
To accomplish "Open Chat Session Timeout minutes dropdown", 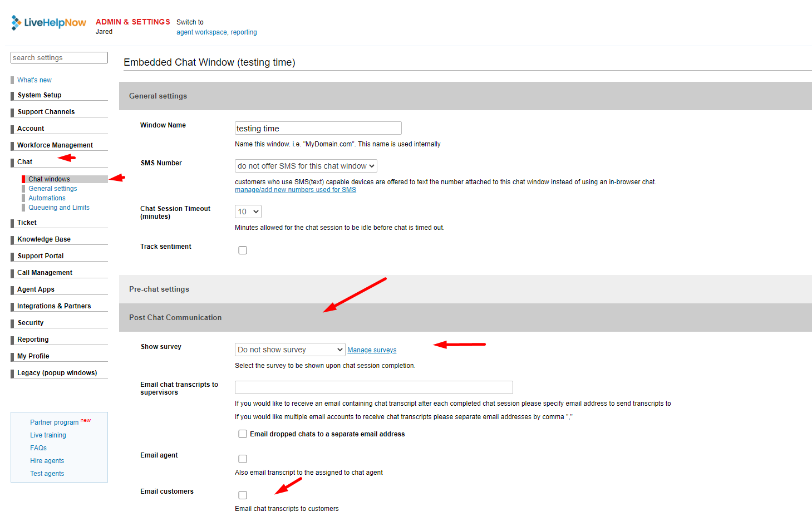I will [x=248, y=212].
